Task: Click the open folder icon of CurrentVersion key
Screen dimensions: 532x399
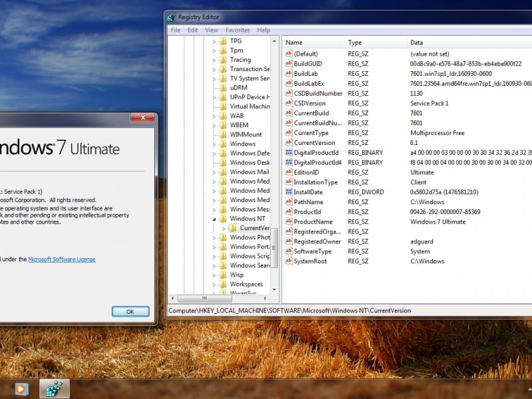Action: (x=233, y=228)
